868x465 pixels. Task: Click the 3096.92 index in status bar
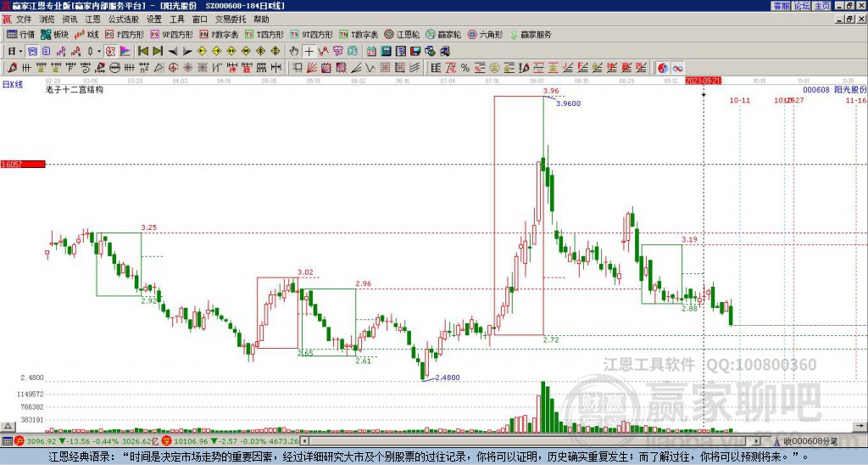coord(42,441)
